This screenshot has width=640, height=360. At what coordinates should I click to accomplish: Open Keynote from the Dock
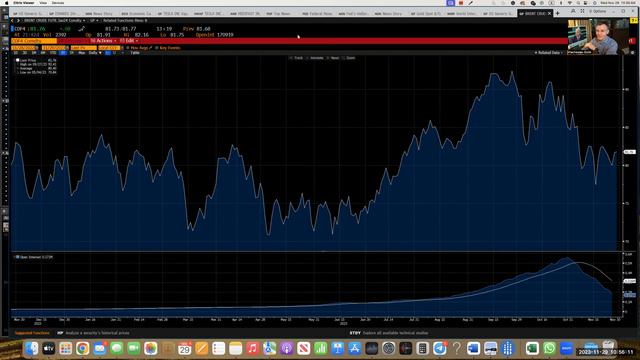(337, 349)
